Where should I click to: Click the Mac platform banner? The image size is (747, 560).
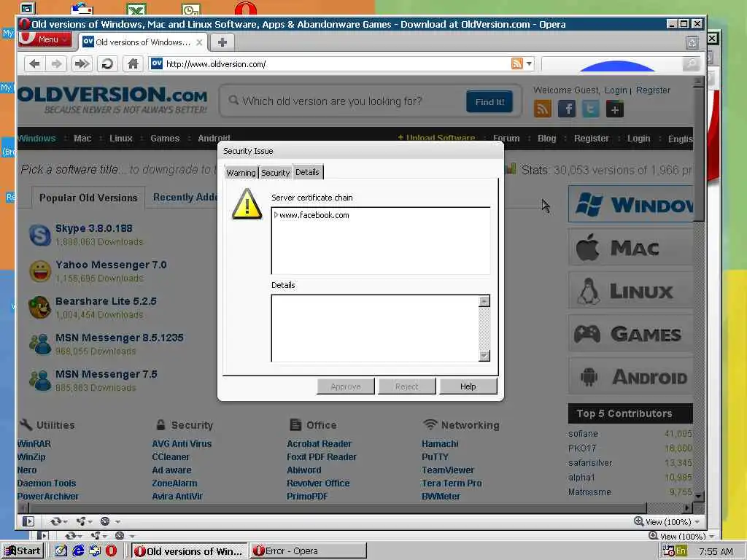pyautogui.click(x=630, y=247)
